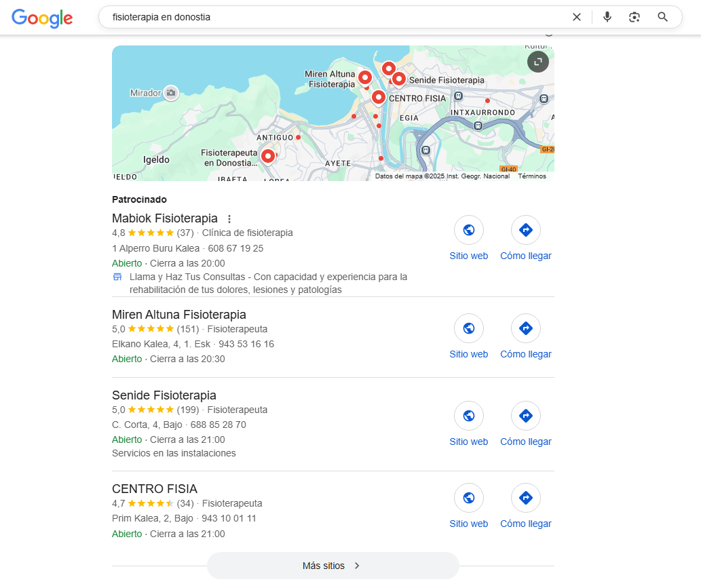
Task: Open Mabiok Fisioterapia website globe icon
Action: click(x=468, y=230)
